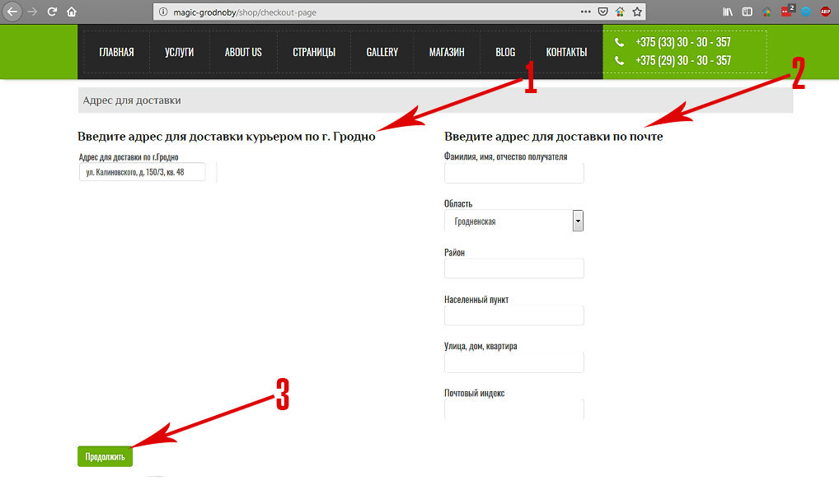Click the +375 (33) 30-30-357 phone link
Screen dimensions: 839x504
pyautogui.click(x=682, y=43)
